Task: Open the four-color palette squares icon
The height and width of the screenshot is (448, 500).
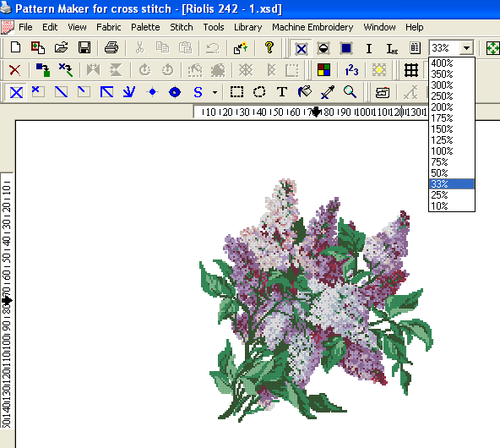Action: [x=324, y=70]
